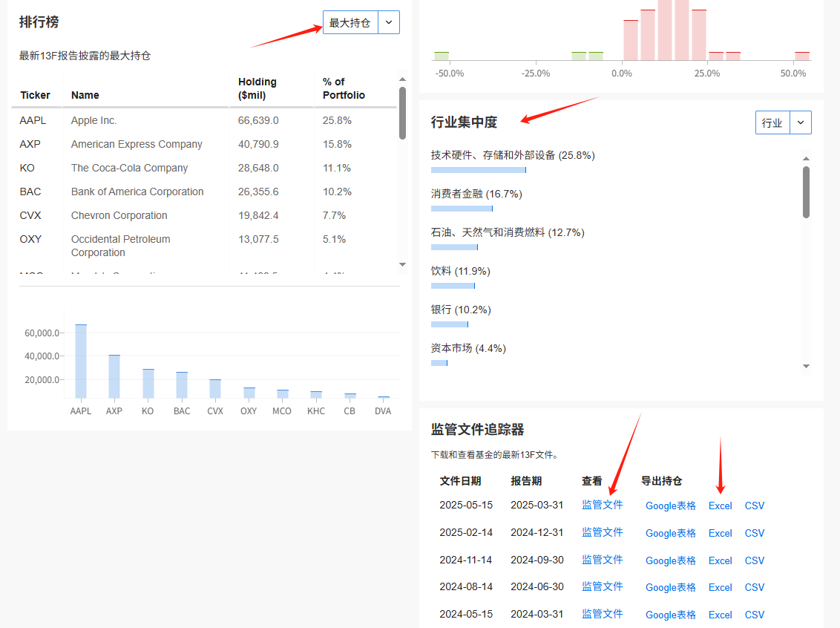Open 监管文件 link for 2024-05-15 filing
The image size is (840, 628).
coord(602,614)
